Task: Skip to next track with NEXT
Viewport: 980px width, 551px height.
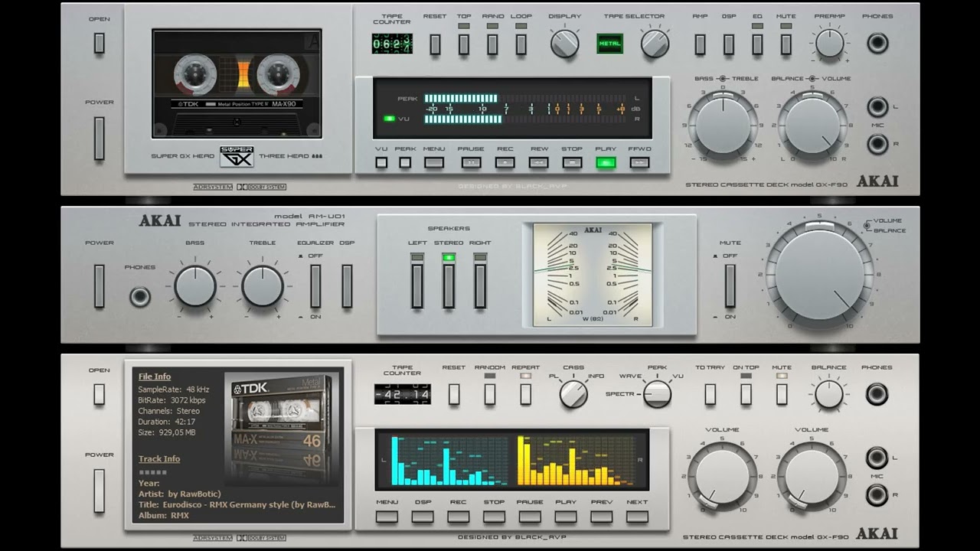Action: coord(637,517)
